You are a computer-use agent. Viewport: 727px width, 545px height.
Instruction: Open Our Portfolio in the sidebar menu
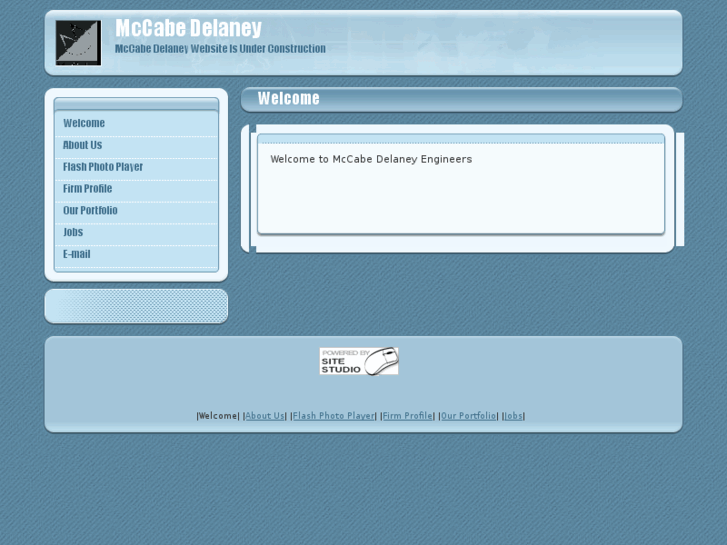90,211
